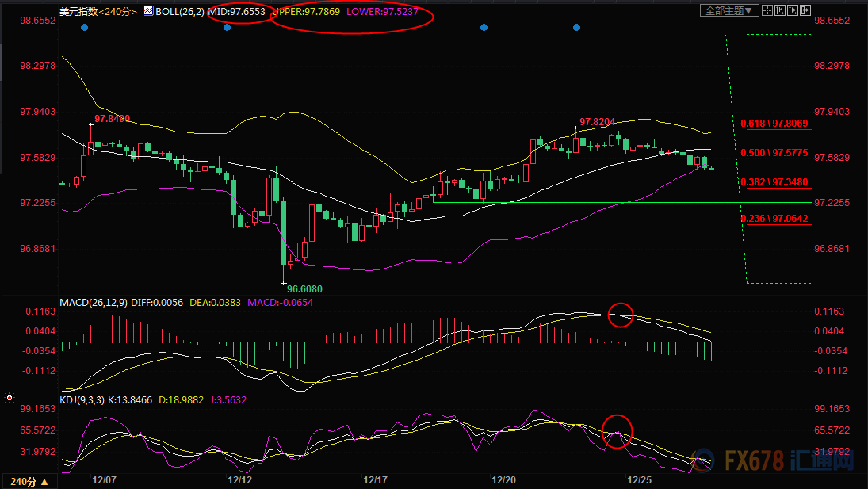Image resolution: width=868 pixels, height=489 pixels.
Task: Click the 97.8204 high price label
Action: tap(597, 122)
